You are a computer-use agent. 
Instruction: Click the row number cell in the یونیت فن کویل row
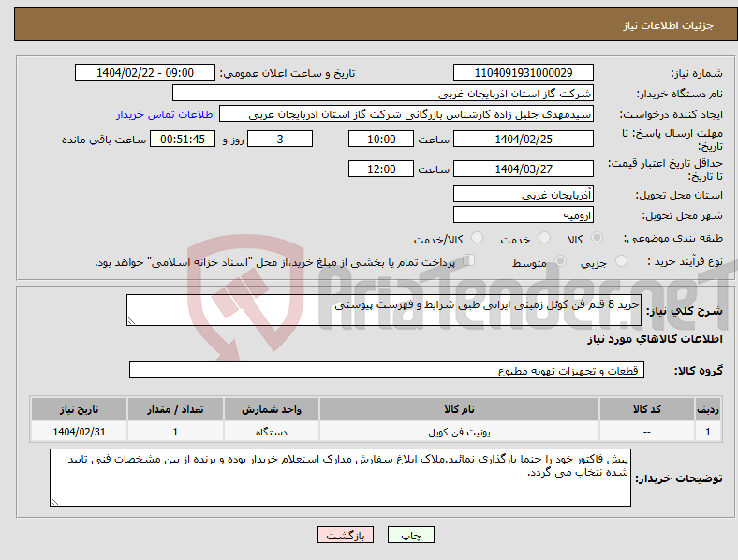(708, 432)
